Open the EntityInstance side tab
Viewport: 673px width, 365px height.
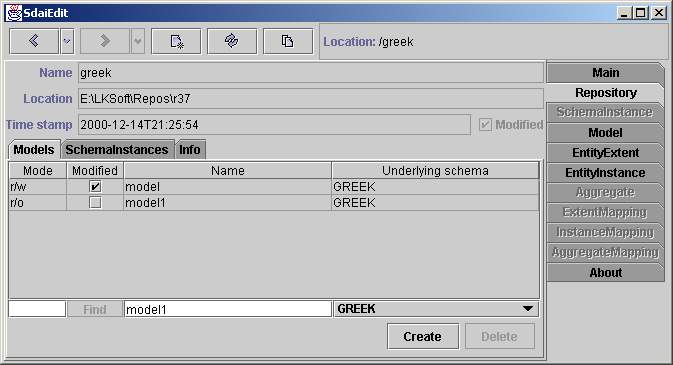coord(605,173)
